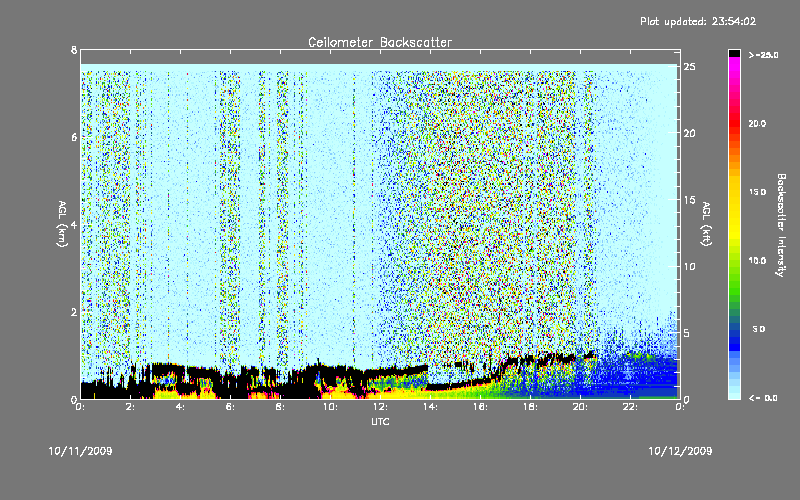Viewport: 800px width, 500px height.
Task: Click the "AGL (km)" left axis label
Action: click(x=62, y=224)
